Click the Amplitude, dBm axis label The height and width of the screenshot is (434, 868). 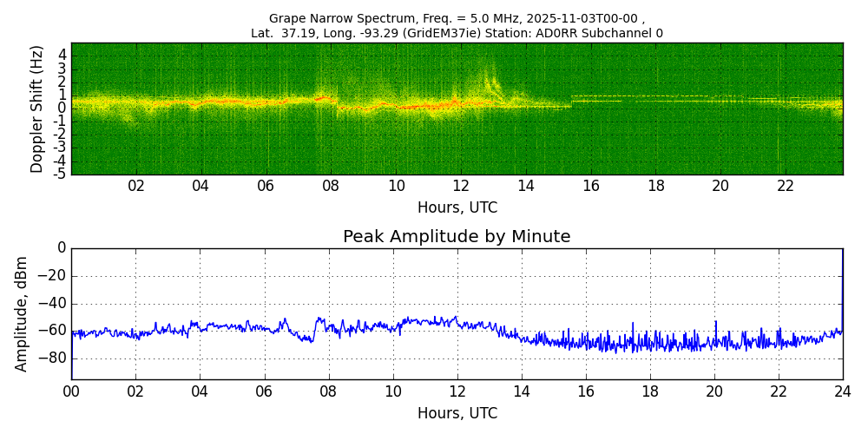click(22, 313)
